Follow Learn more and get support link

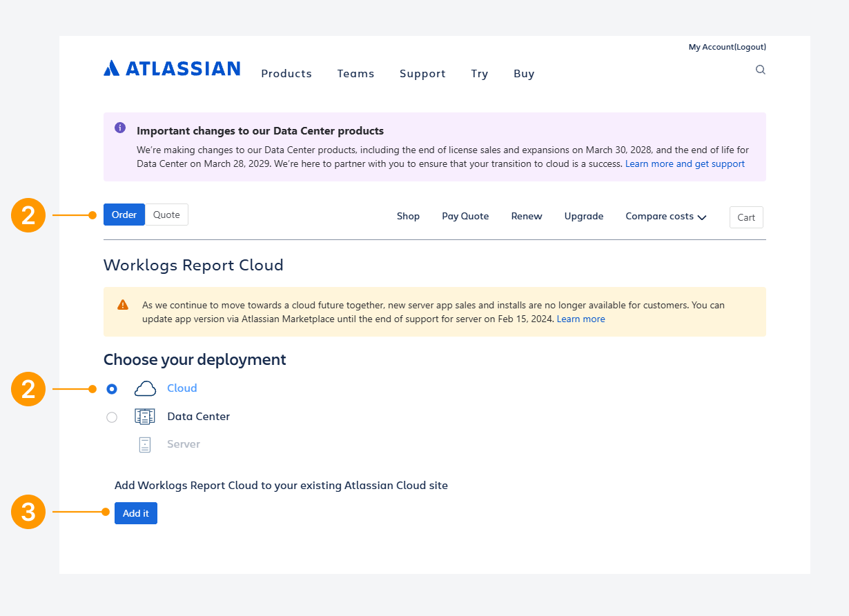(685, 164)
